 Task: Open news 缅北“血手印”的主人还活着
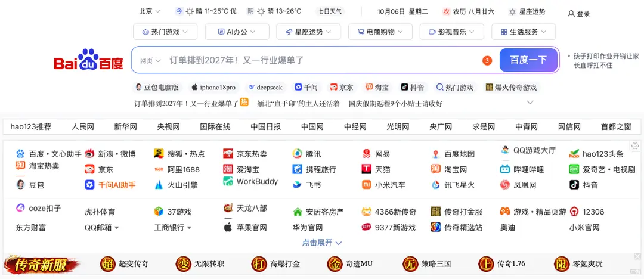298,104
